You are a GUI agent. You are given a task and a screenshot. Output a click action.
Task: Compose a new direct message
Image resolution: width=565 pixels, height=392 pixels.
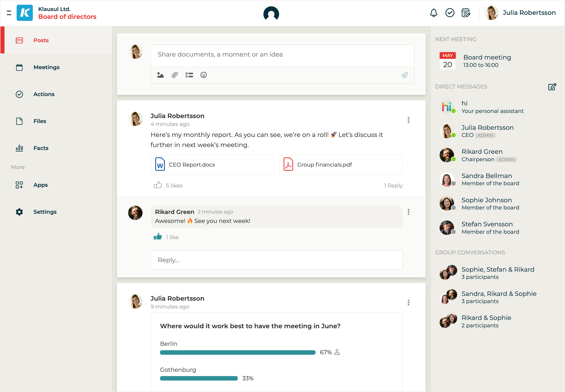click(x=552, y=87)
